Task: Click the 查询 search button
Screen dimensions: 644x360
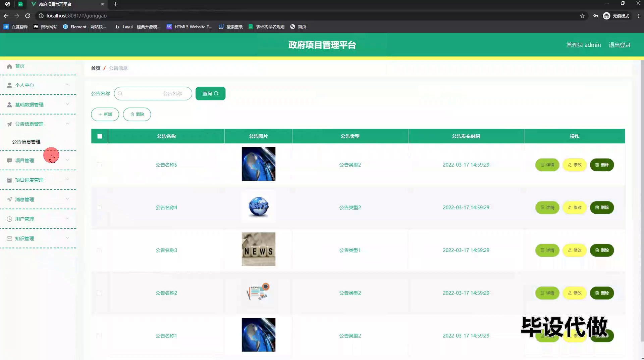Action: [210, 94]
